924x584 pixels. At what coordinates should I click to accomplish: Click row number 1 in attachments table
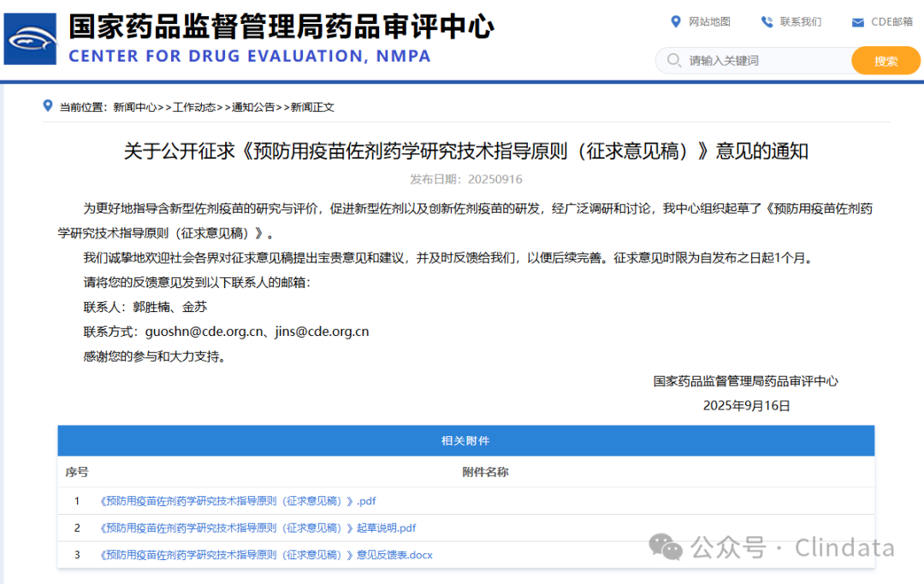click(x=77, y=501)
